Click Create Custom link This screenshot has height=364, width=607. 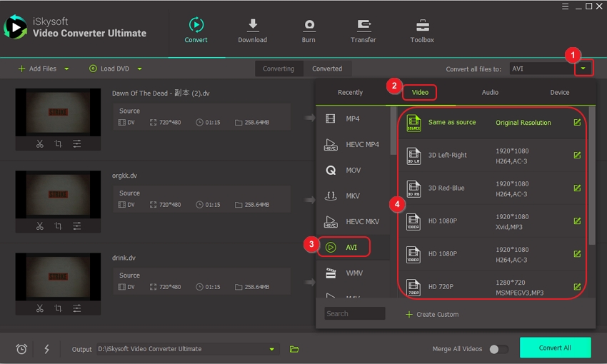click(432, 314)
